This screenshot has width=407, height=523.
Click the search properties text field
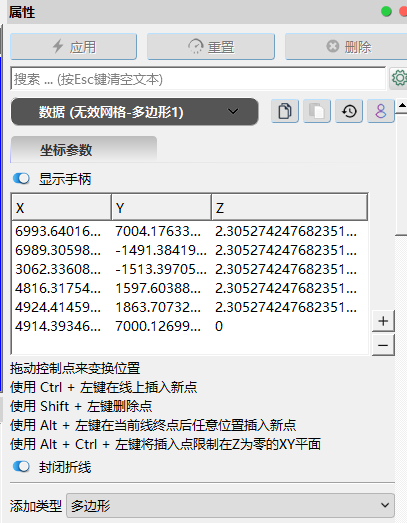click(198, 79)
